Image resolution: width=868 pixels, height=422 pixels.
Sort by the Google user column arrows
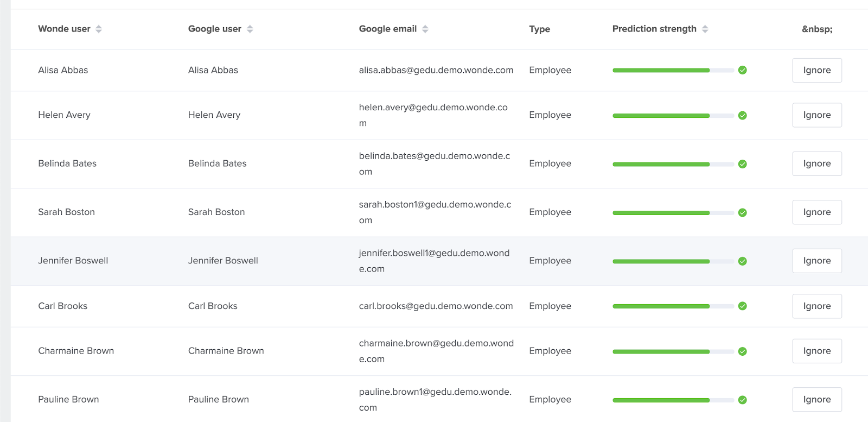[250, 29]
